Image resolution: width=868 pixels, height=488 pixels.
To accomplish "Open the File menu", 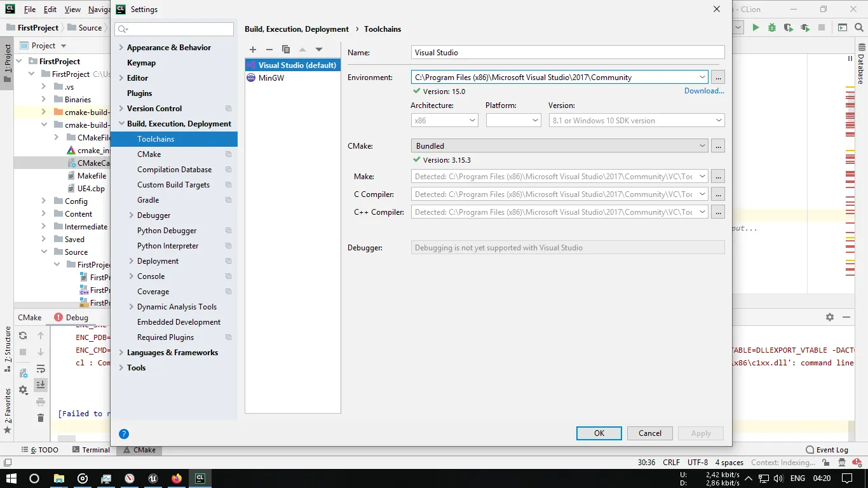I will [x=30, y=10].
